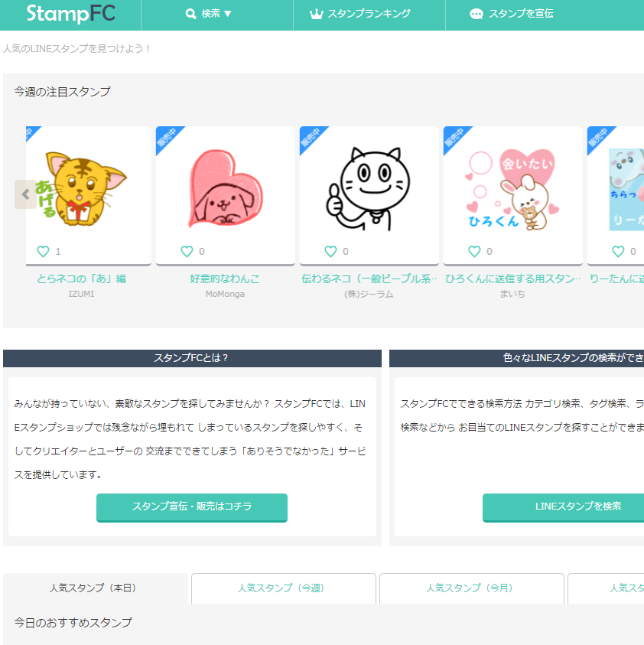Open the white cat thumbs-up stamp thumbnail

[x=369, y=189]
